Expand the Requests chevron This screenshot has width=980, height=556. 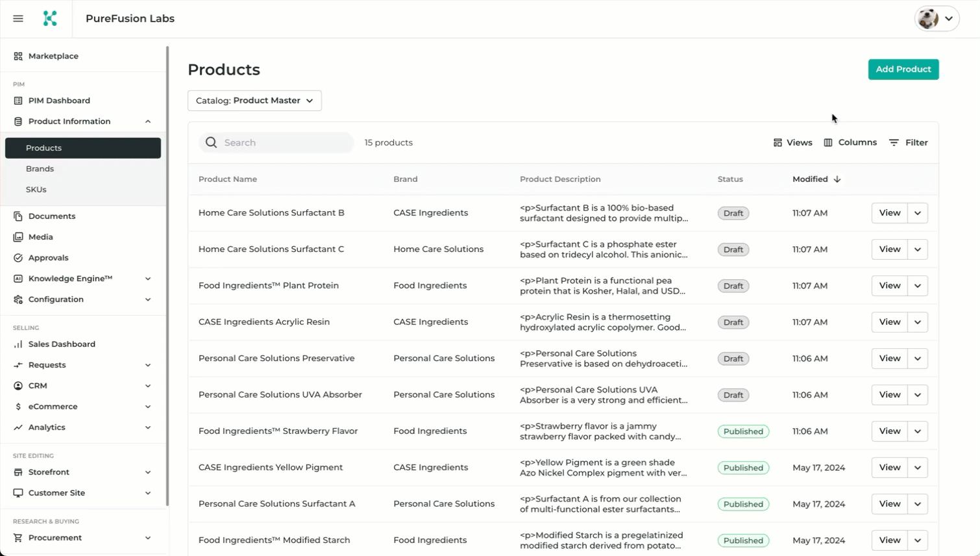148,365
